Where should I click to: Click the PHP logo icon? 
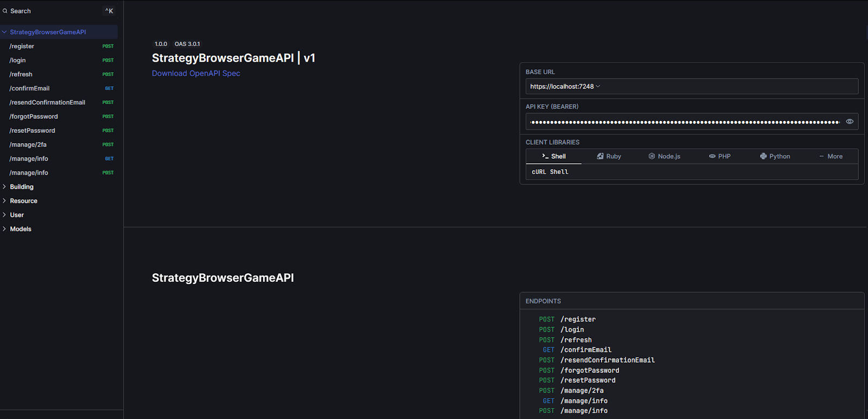(712, 156)
